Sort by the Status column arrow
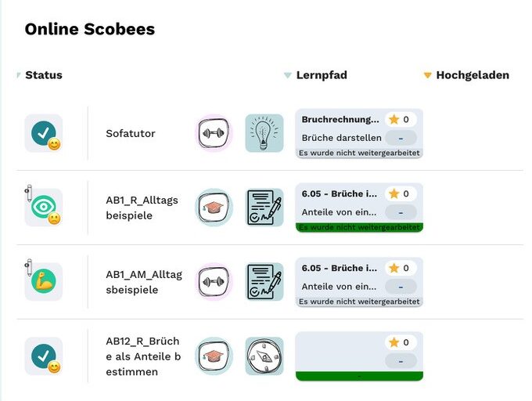The image size is (532, 401). click(x=19, y=75)
